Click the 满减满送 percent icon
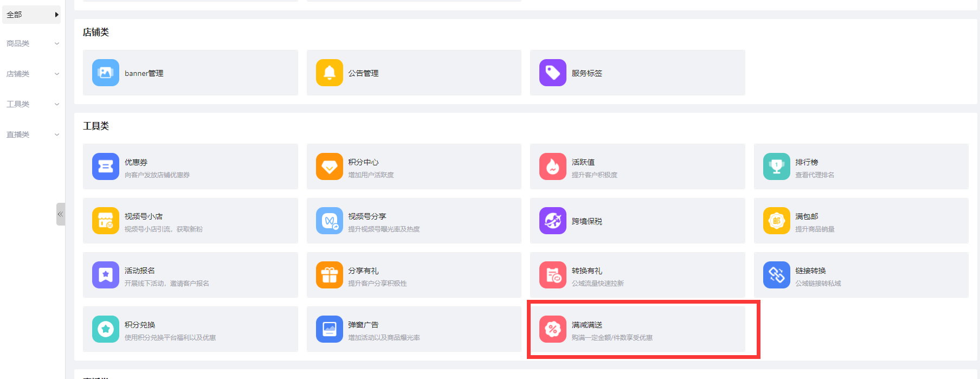This screenshot has height=379, width=980. (552, 329)
